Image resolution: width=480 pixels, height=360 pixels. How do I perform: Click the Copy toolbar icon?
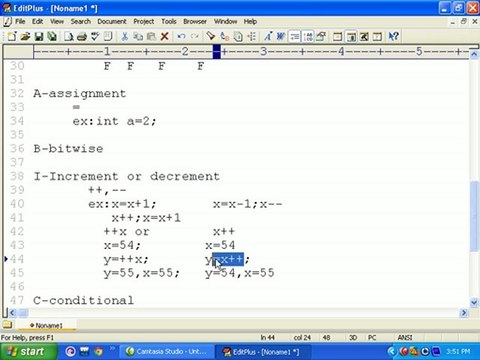(x=138, y=36)
